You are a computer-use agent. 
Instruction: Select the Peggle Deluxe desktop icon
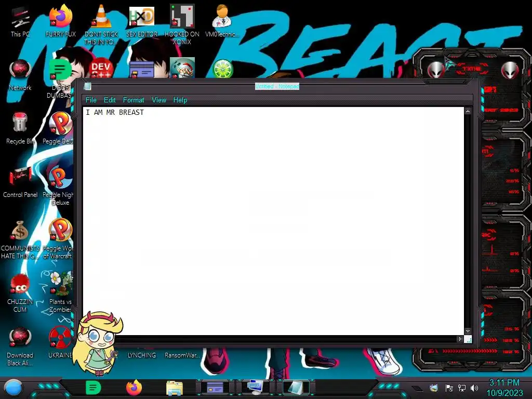59,128
